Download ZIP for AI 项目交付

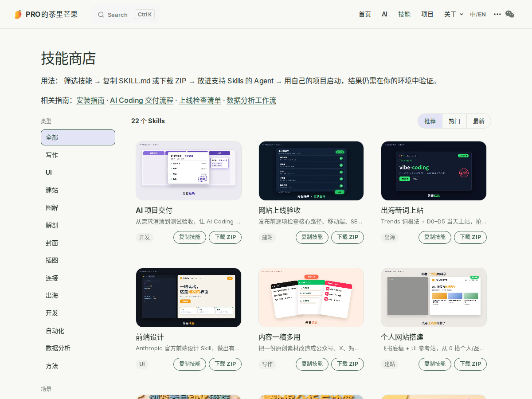pyautogui.click(x=225, y=237)
